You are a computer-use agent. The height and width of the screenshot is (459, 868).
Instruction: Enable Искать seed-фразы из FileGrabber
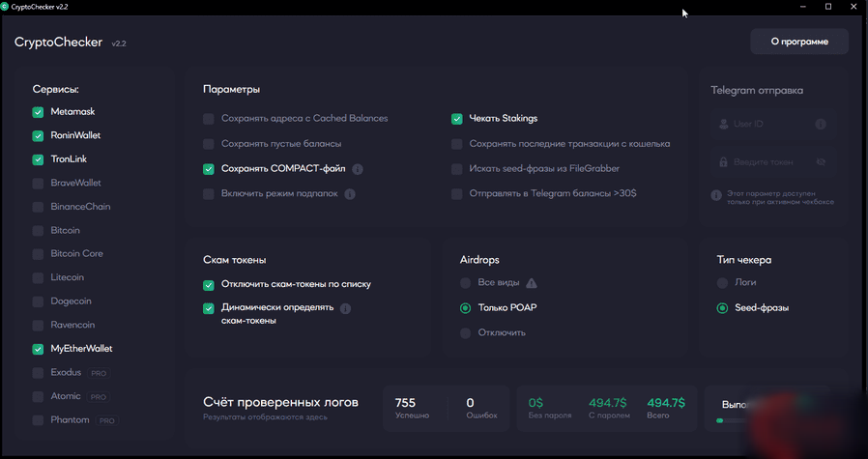click(x=456, y=169)
